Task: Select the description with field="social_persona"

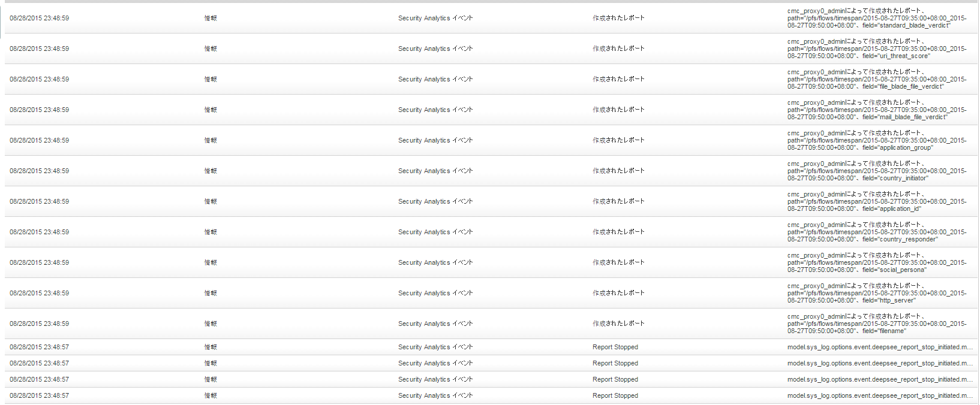Action: pyautogui.click(x=877, y=262)
